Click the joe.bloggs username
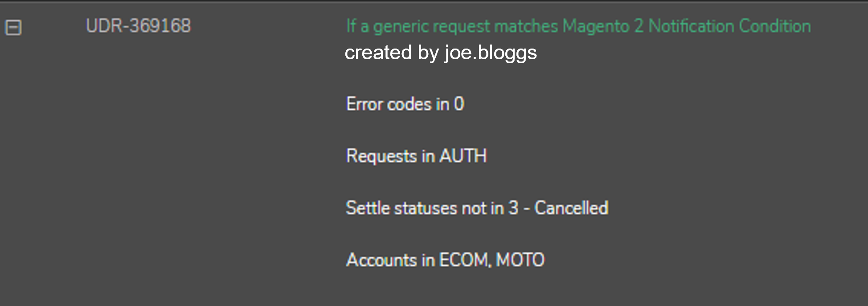 [491, 53]
